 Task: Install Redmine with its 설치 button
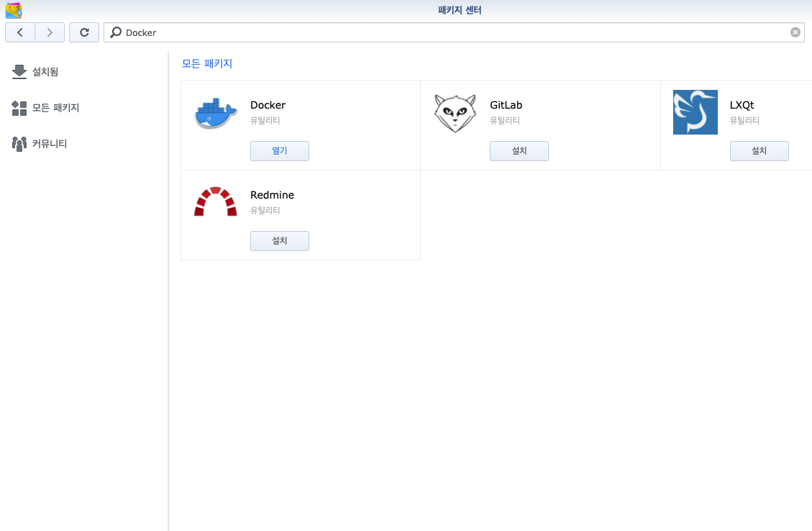click(x=280, y=241)
